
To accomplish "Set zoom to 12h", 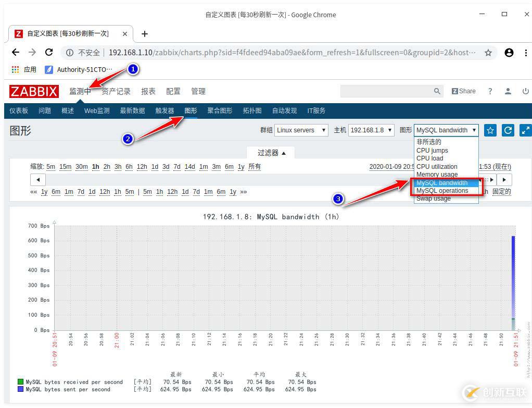I will tap(142, 167).
